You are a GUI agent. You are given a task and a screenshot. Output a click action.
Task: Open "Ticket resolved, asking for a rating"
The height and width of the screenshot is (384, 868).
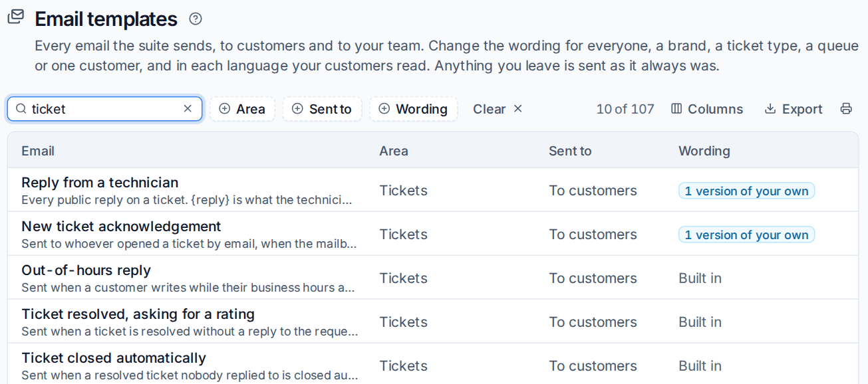coord(138,314)
